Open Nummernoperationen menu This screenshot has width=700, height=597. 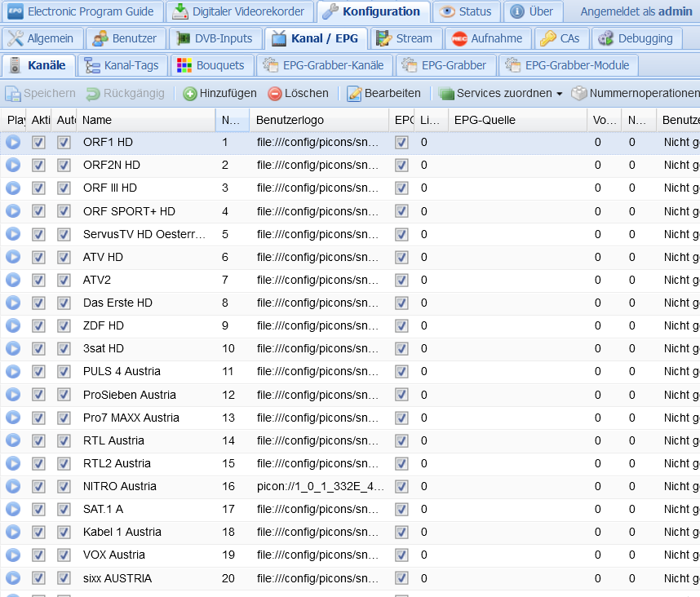(636, 93)
